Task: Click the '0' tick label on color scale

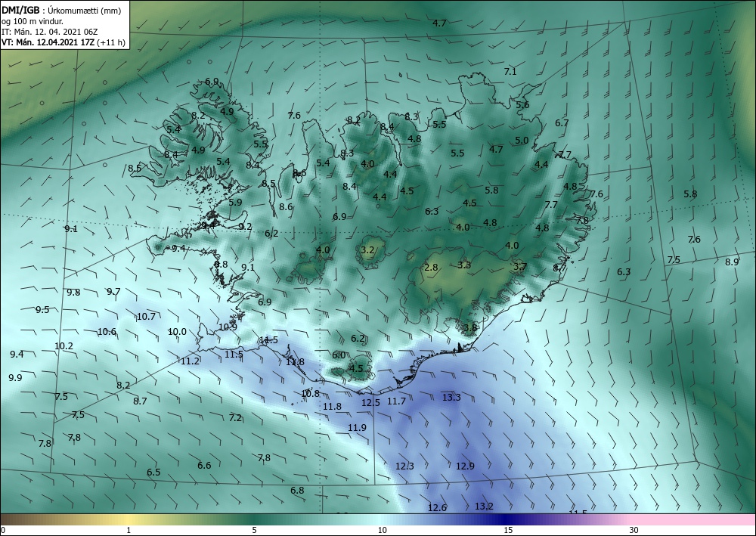Action: 3,531
